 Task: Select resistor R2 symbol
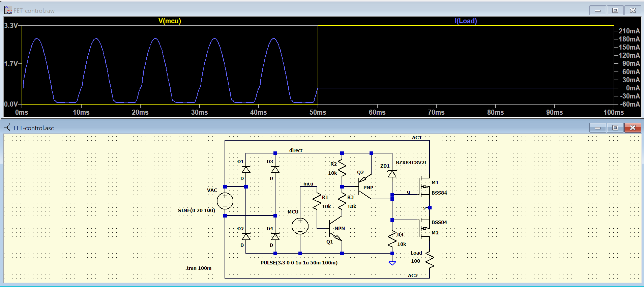[342, 168]
